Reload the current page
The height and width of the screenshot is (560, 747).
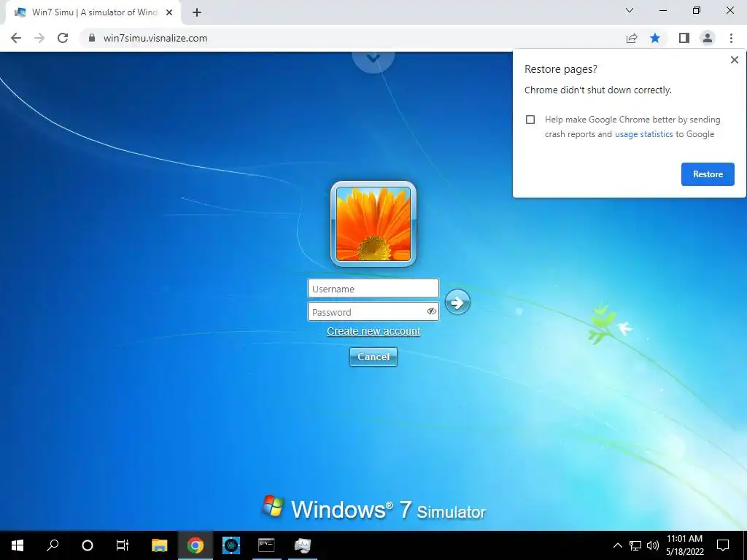[63, 38]
